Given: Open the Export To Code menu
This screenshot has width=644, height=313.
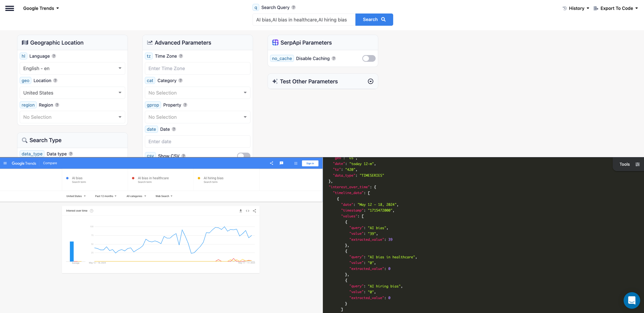Looking at the screenshot, I should tap(616, 8).
